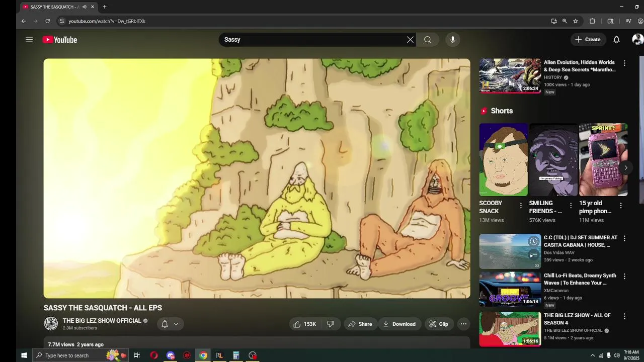Open YouTube notifications bell
Image resolution: width=644 pixels, height=362 pixels.
[616, 40]
